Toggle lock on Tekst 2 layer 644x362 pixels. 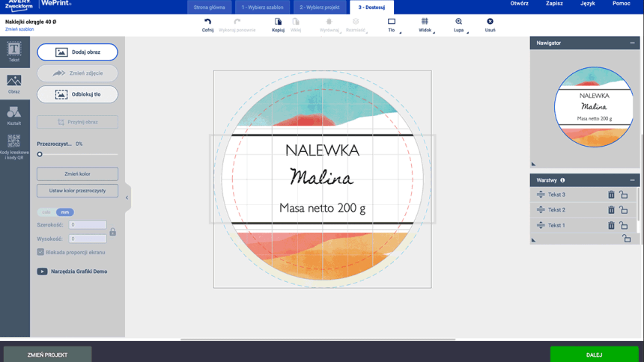click(624, 209)
